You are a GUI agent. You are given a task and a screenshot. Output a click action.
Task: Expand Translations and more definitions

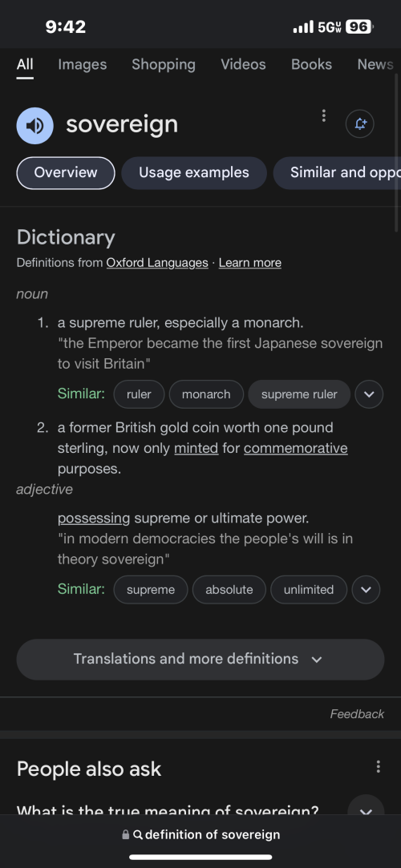200,660
